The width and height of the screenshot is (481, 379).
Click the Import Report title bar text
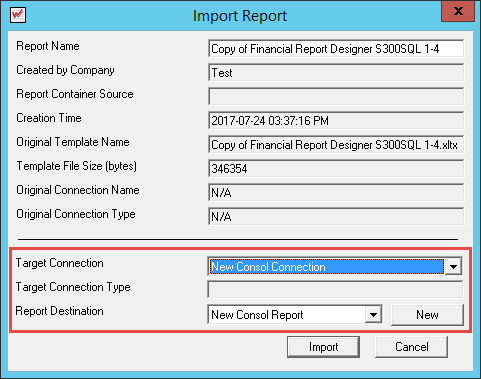tap(240, 16)
